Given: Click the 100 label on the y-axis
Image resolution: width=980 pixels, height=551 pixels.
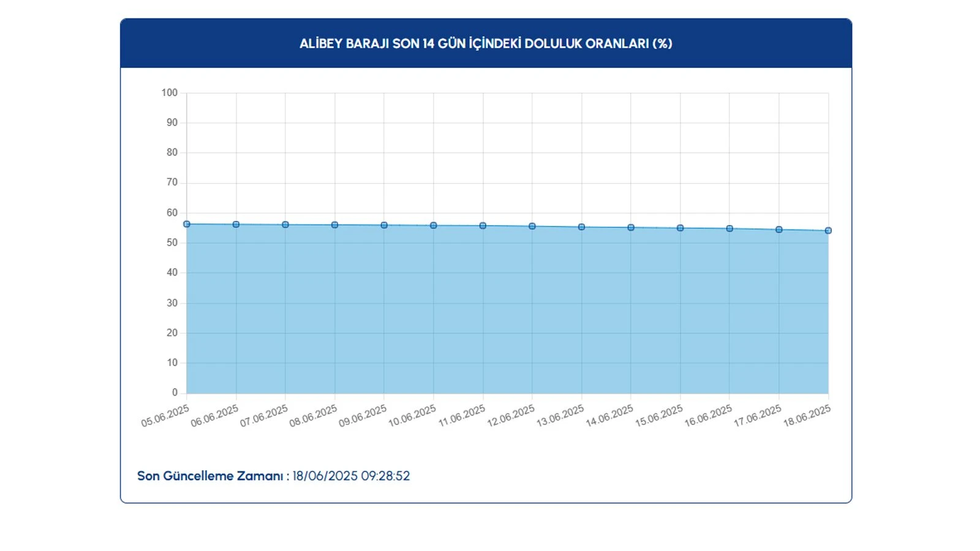Looking at the screenshot, I should click(x=169, y=93).
